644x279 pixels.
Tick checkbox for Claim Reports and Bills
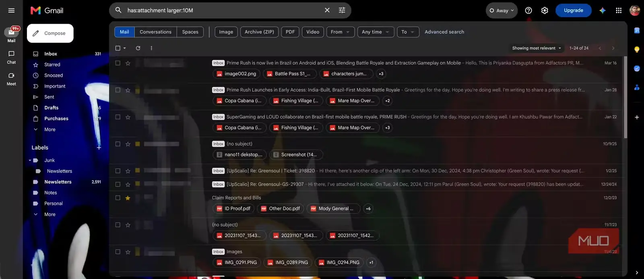click(x=118, y=198)
